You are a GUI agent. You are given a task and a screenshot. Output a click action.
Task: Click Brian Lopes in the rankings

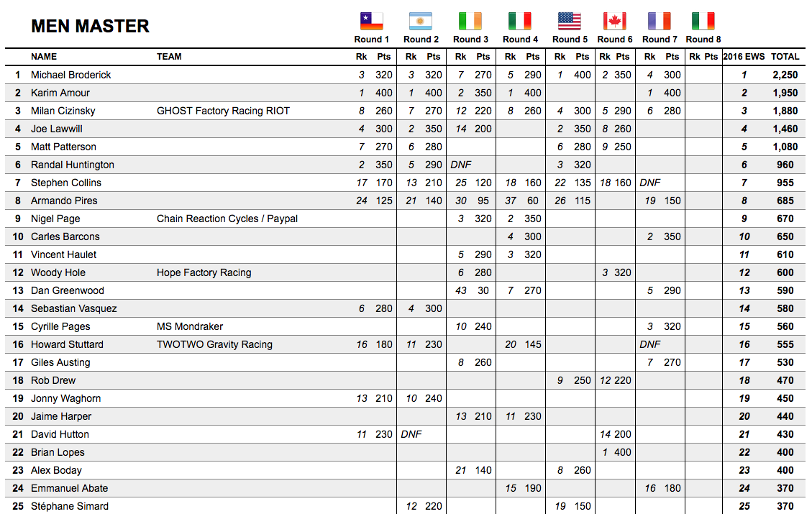[x=58, y=452]
